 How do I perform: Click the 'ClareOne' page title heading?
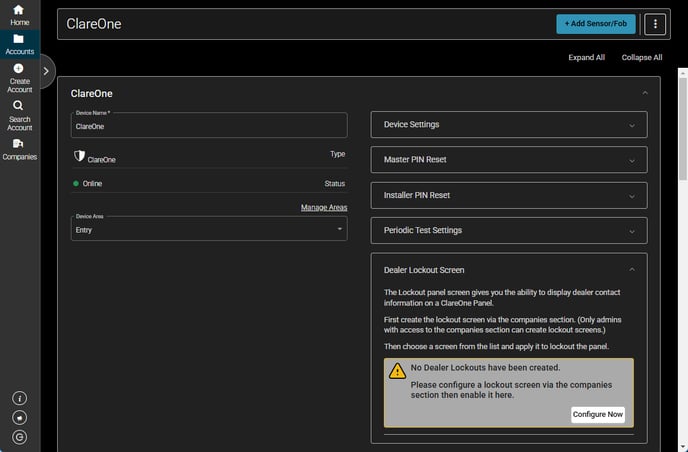pos(93,24)
